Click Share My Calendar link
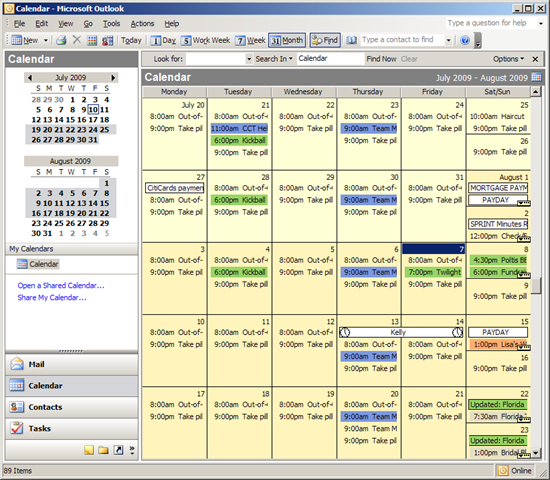 click(52, 298)
